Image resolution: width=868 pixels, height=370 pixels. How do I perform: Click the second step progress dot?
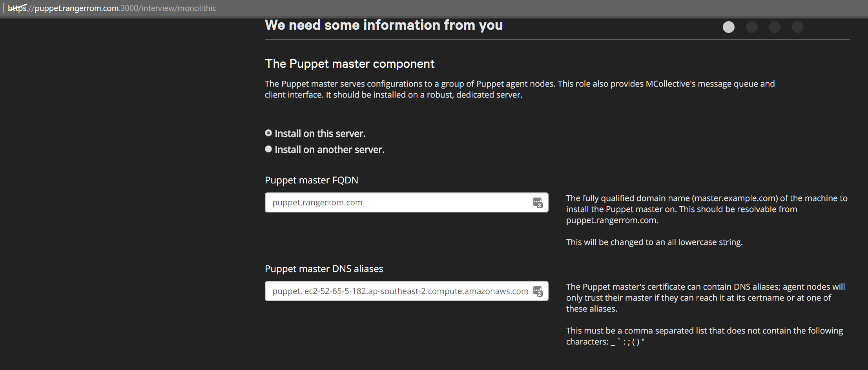[751, 27]
